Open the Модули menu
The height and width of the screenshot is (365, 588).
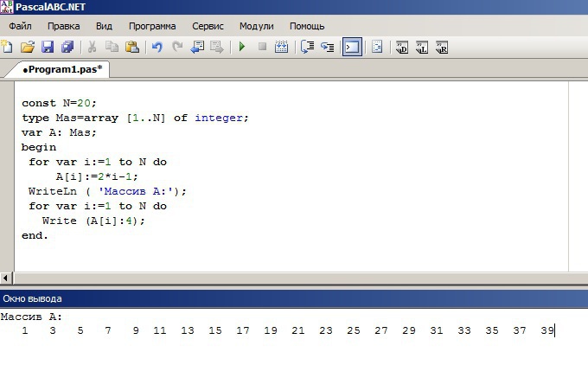(x=257, y=26)
